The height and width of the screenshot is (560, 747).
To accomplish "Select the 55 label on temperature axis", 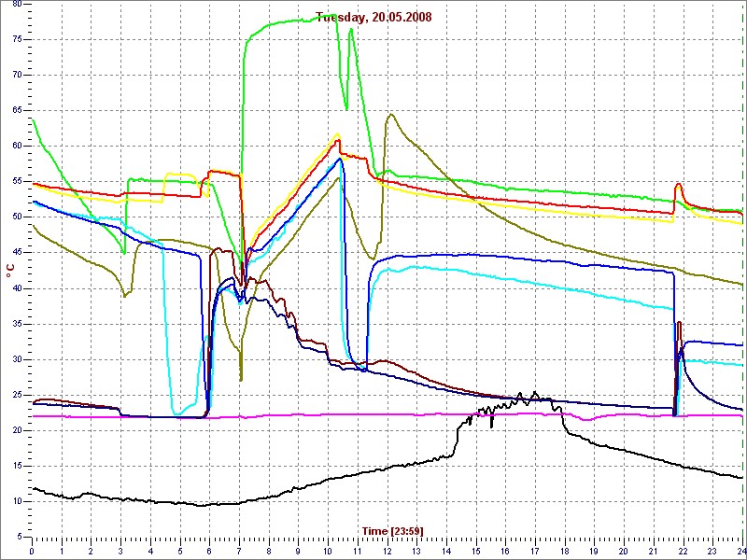I will pyautogui.click(x=17, y=182).
